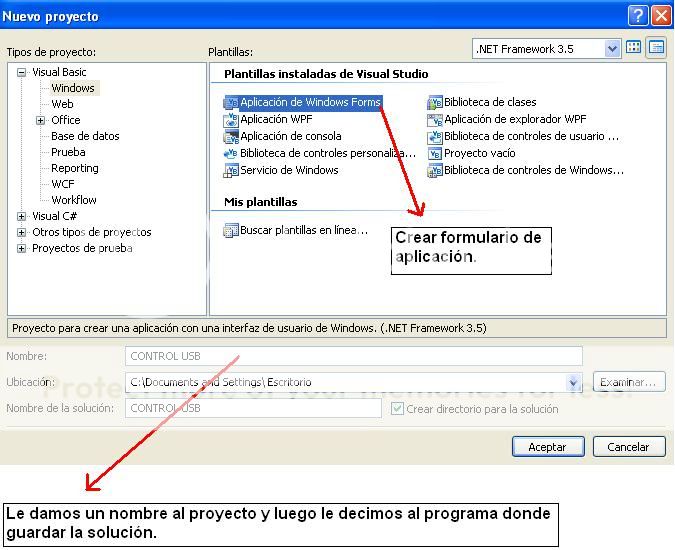The width and height of the screenshot is (675, 550).
Task: Close the Nuevo proyecto dialog
Action: pyautogui.click(x=661, y=16)
